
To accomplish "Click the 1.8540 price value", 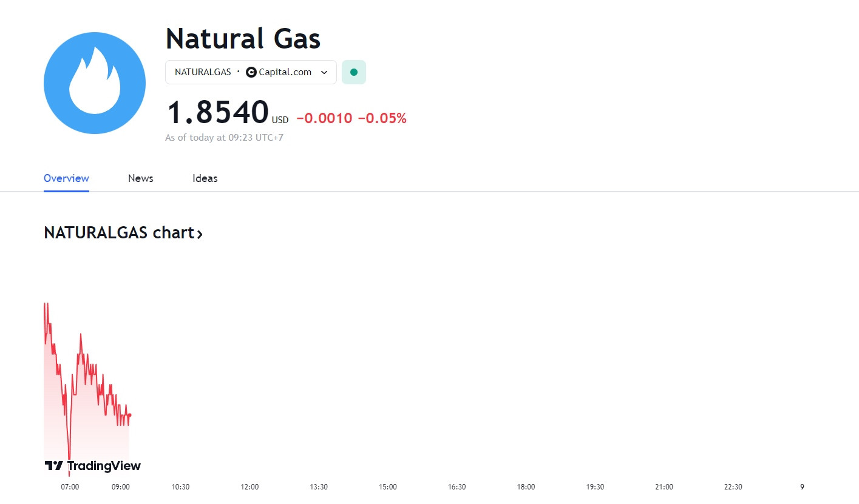I will tap(217, 113).
